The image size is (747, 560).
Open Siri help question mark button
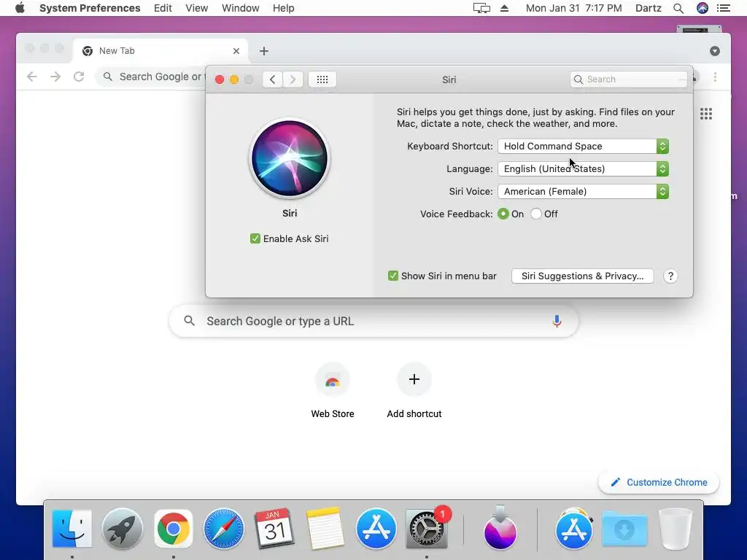(670, 276)
